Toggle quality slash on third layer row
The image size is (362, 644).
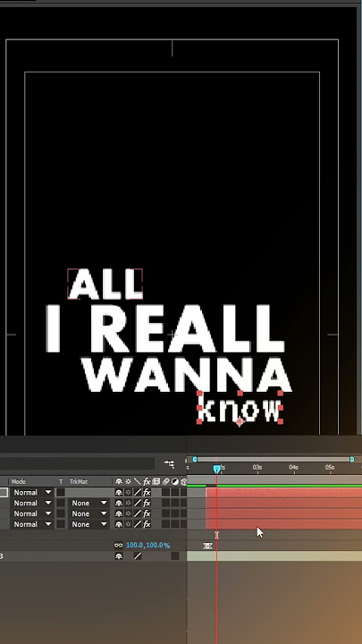(137, 513)
